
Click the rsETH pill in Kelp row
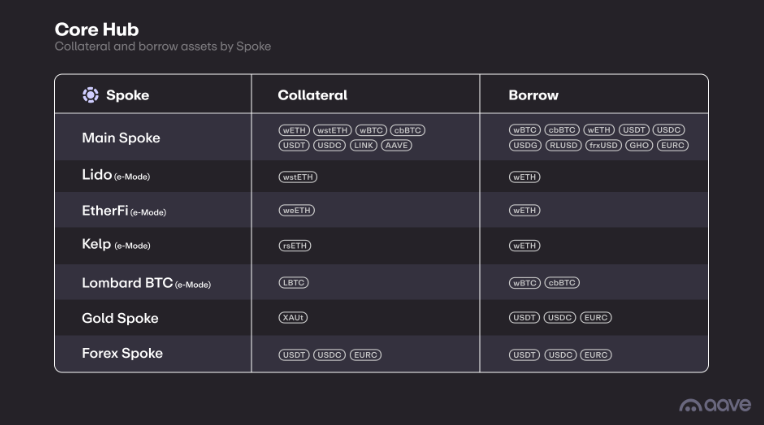pos(295,245)
